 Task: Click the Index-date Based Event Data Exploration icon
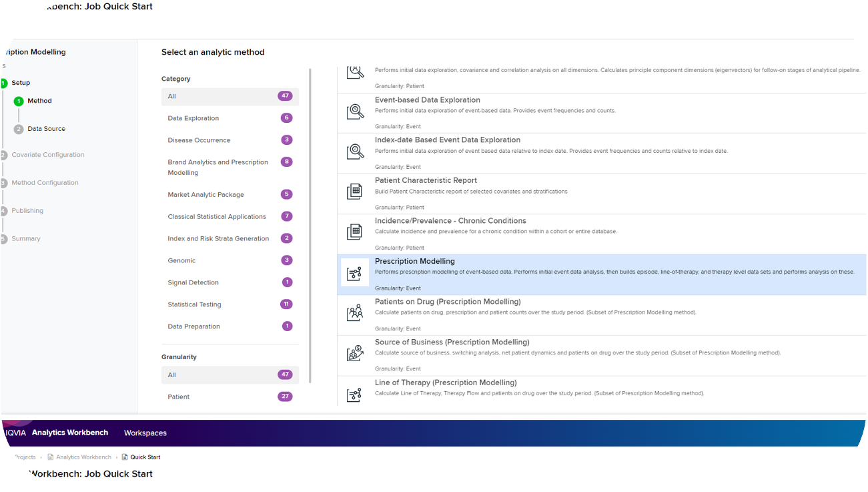click(355, 152)
